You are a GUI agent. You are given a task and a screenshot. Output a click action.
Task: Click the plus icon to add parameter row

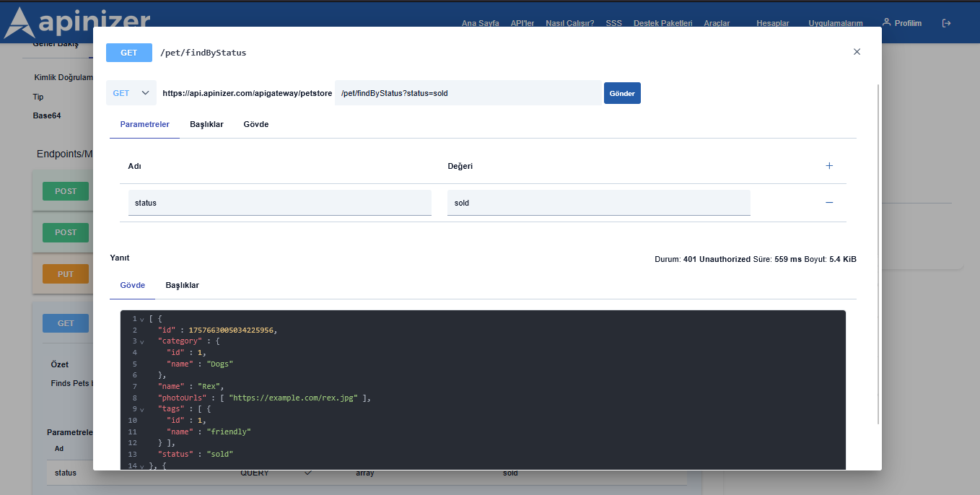(829, 166)
